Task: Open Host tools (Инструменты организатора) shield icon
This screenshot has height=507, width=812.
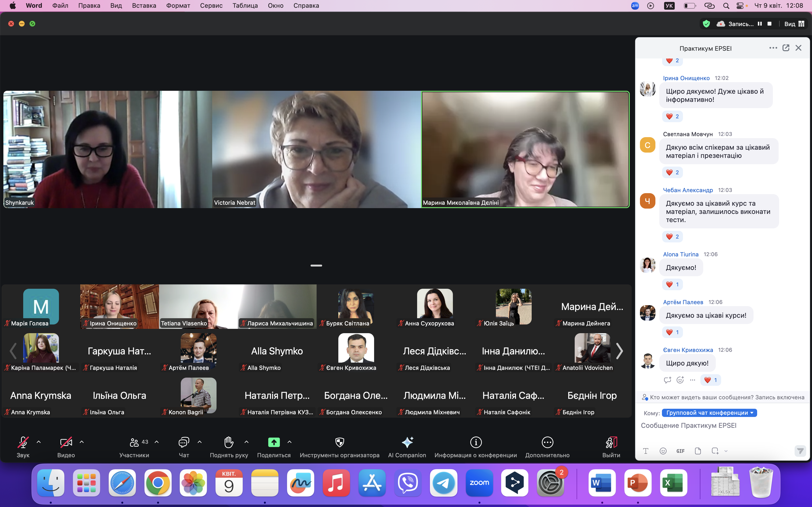Action: coord(340,442)
